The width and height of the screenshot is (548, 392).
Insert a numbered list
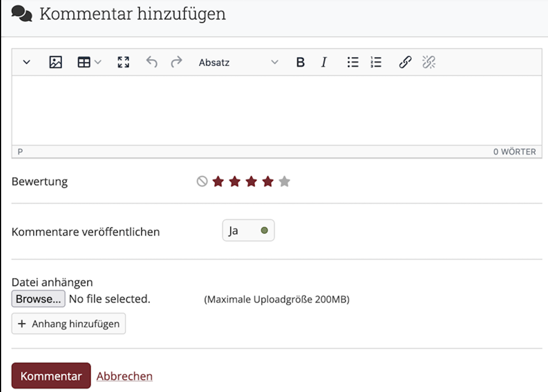[x=376, y=62]
